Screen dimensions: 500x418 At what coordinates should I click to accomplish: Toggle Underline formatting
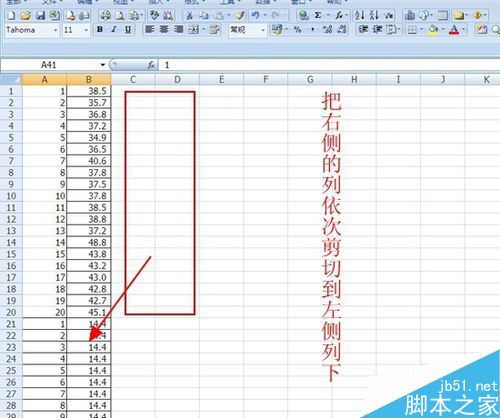(128, 30)
